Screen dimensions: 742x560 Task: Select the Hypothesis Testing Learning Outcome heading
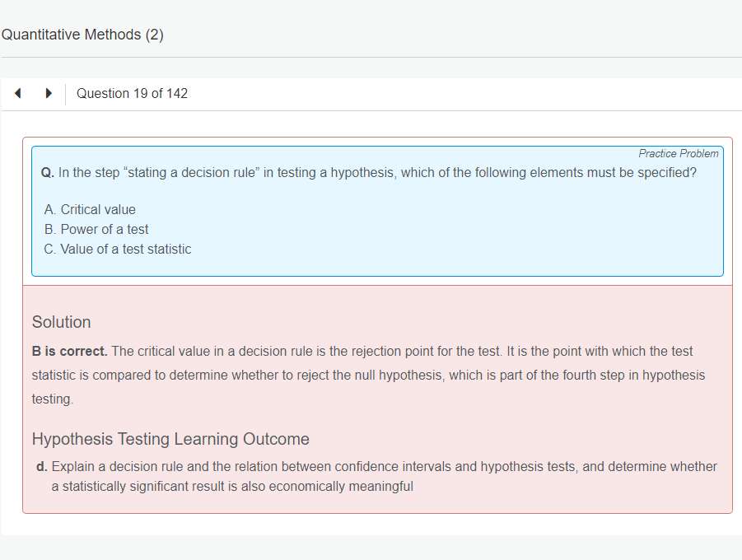pos(170,439)
